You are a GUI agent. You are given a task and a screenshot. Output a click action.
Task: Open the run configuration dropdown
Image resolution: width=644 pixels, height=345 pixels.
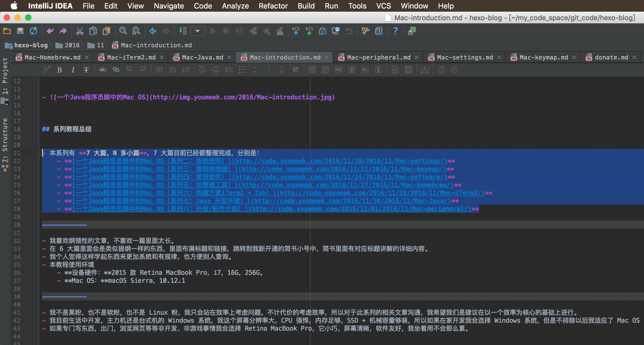click(197, 31)
